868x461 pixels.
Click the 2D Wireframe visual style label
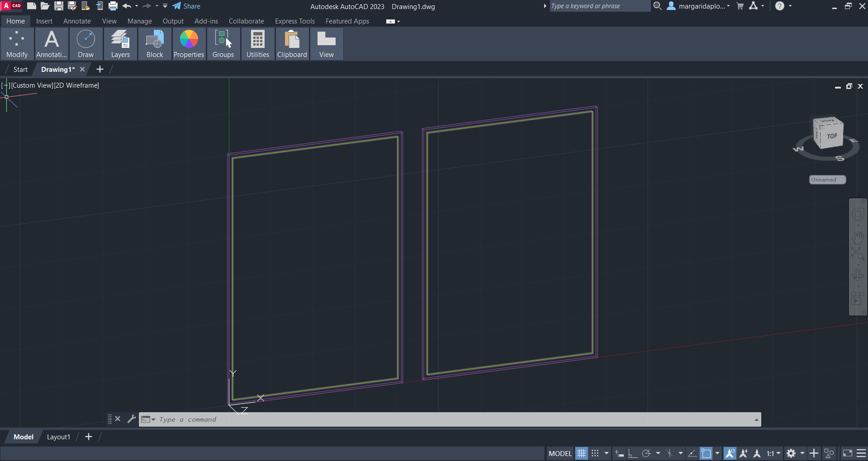pos(76,85)
